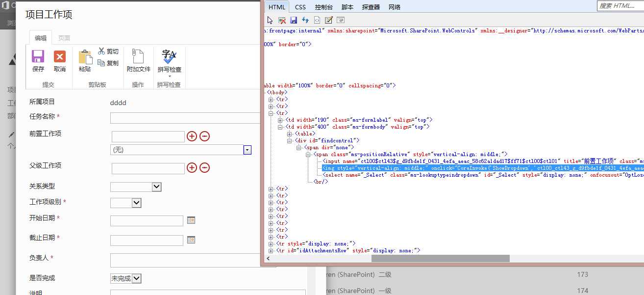Viewport: 644px width, 295px height.
Task: Click the 任务名称 text field
Action: pos(185,118)
